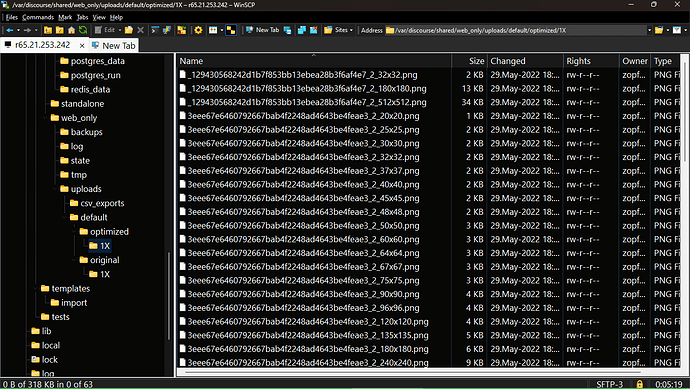The width and height of the screenshot is (690, 389).
Task: Open the filter icon dropdown arrow
Action: pyautogui.click(x=686, y=30)
